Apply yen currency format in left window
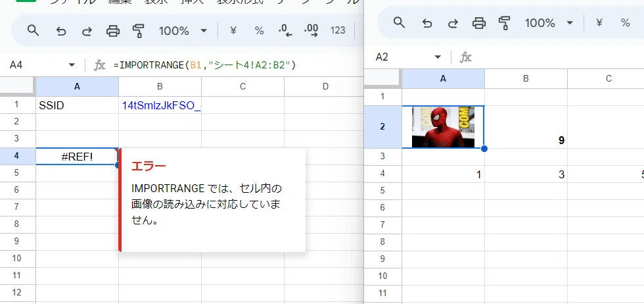 (233, 30)
